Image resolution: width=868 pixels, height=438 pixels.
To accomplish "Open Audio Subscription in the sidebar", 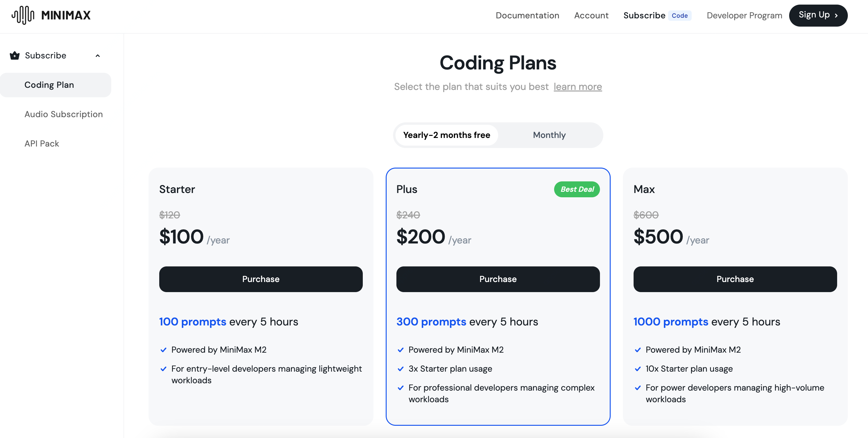I will tap(63, 114).
